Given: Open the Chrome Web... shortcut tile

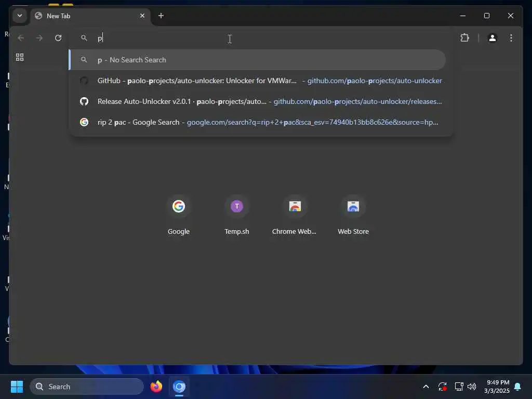Looking at the screenshot, I should [295, 216].
